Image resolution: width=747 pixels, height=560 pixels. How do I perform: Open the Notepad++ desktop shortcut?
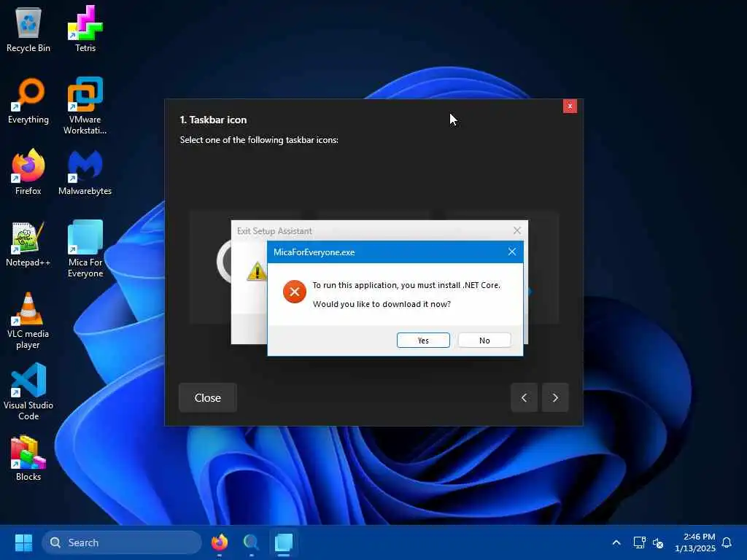click(x=28, y=244)
